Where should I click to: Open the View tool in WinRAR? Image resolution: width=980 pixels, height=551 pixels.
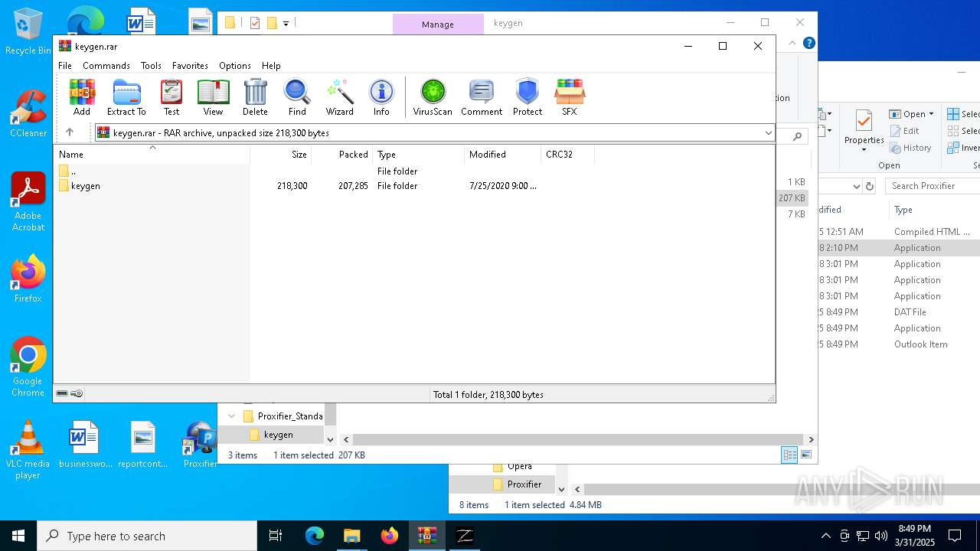coord(213,97)
